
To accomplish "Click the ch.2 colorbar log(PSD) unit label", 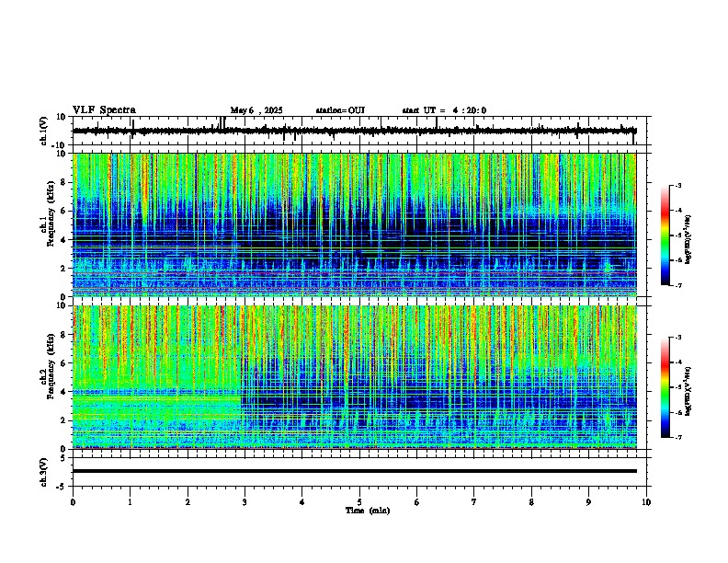I will tap(688, 391).
